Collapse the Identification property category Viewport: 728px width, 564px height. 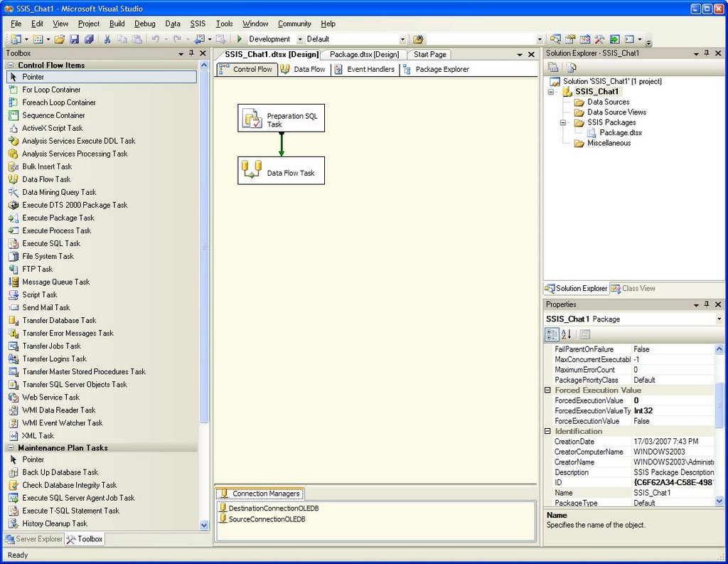click(x=548, y=431)
